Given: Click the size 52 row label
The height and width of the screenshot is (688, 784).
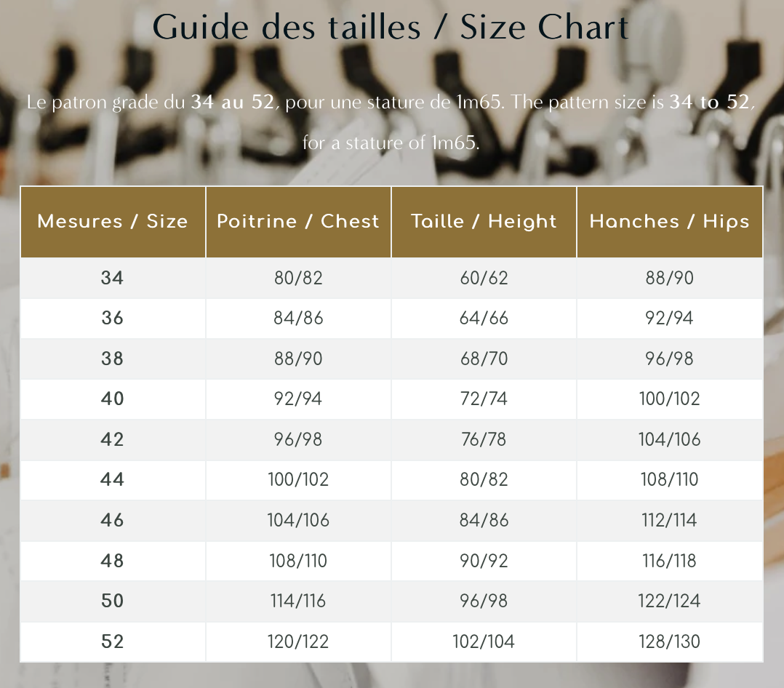Looking at the screenshot, I should pyautogui.click(x=113, y=641).
